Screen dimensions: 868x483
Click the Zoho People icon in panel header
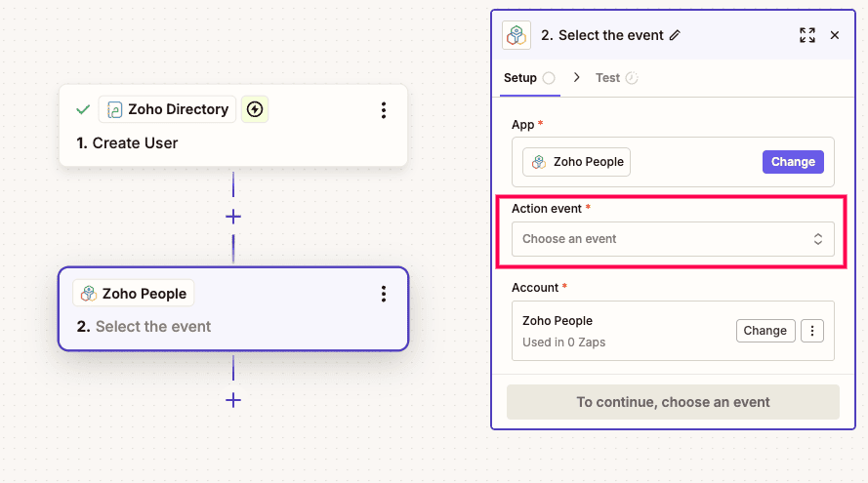click(x=517, y=35)
